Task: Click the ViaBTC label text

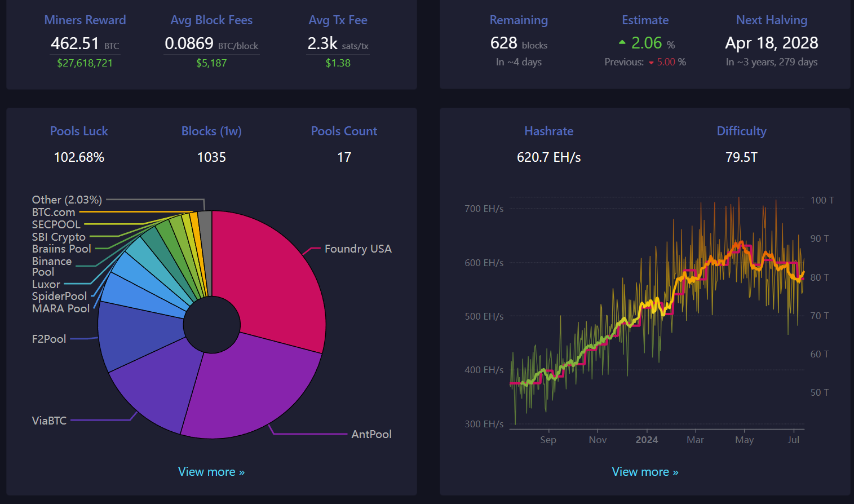Action: click(x=49, y=421)
